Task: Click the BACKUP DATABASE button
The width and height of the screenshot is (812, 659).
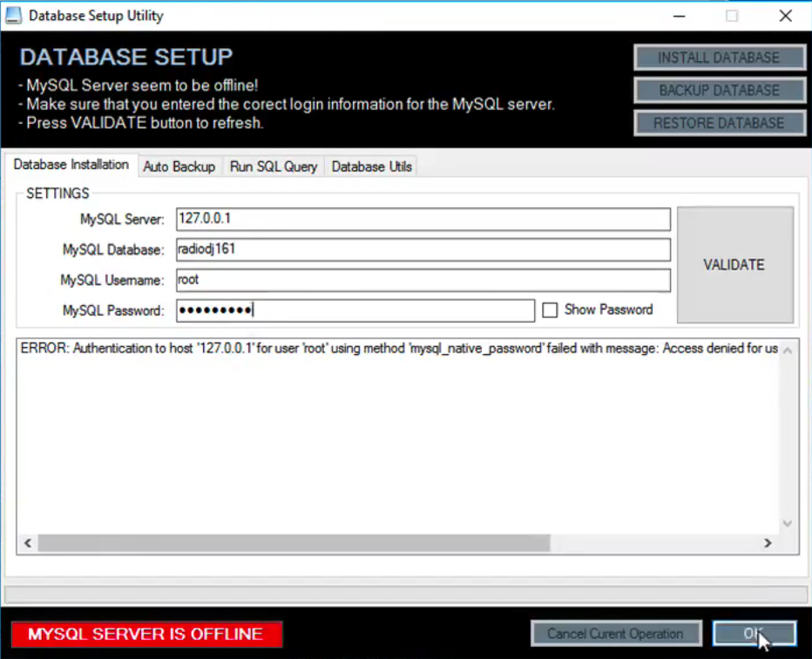Action: [720, 90]
